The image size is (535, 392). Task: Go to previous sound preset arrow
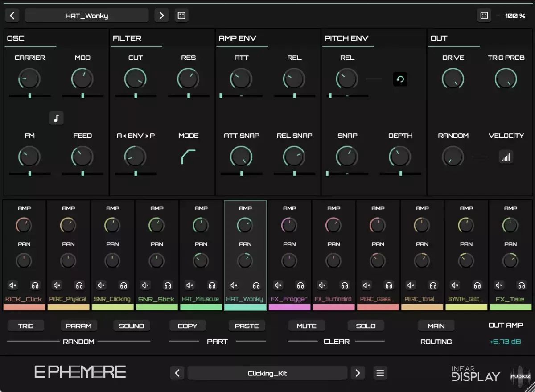[12, 16]
